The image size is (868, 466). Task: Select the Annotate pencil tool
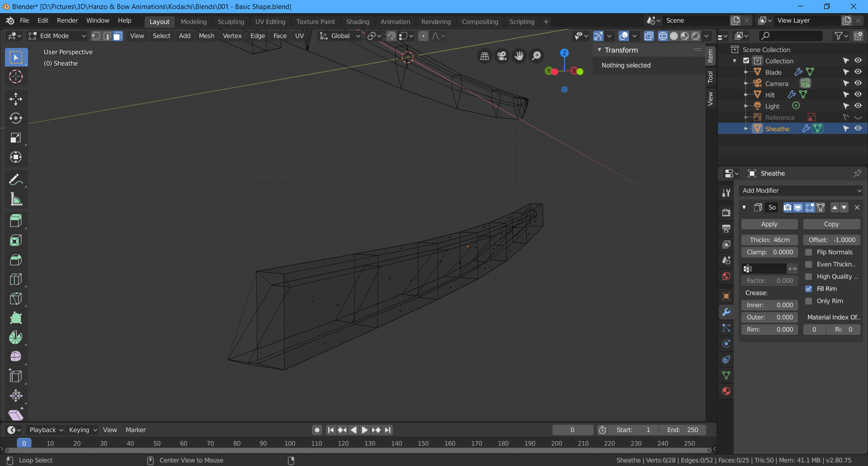[x=16, y=180]
